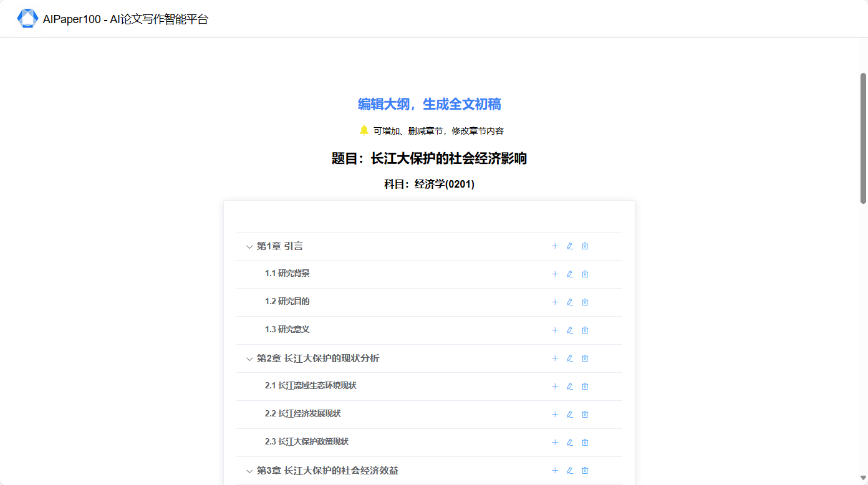Select the 2.1 长江流域生态环境现状 outline entry
The height and width of the screenshot is (485, 868).
311,385
